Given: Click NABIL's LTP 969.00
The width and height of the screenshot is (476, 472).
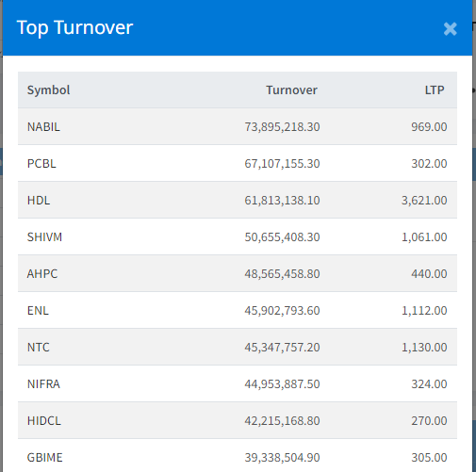Looking at the screenshot, I should point(429,127).
